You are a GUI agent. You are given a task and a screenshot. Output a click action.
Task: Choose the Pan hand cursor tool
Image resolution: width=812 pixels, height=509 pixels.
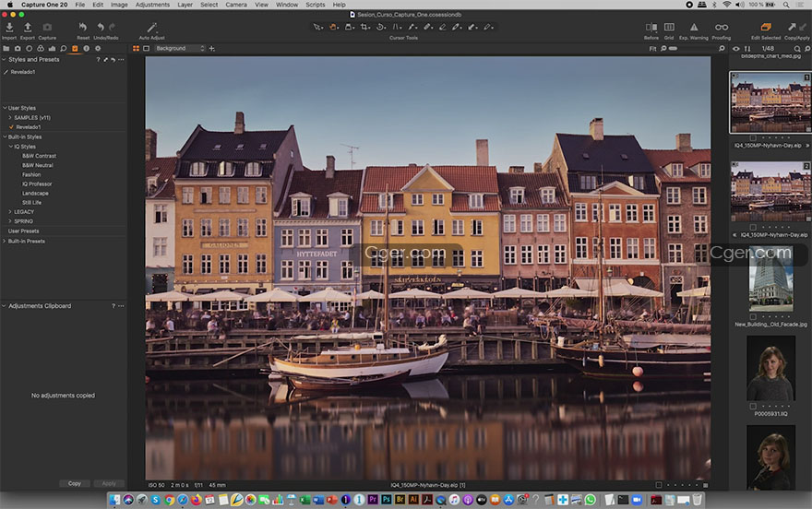tap(333, 27)
